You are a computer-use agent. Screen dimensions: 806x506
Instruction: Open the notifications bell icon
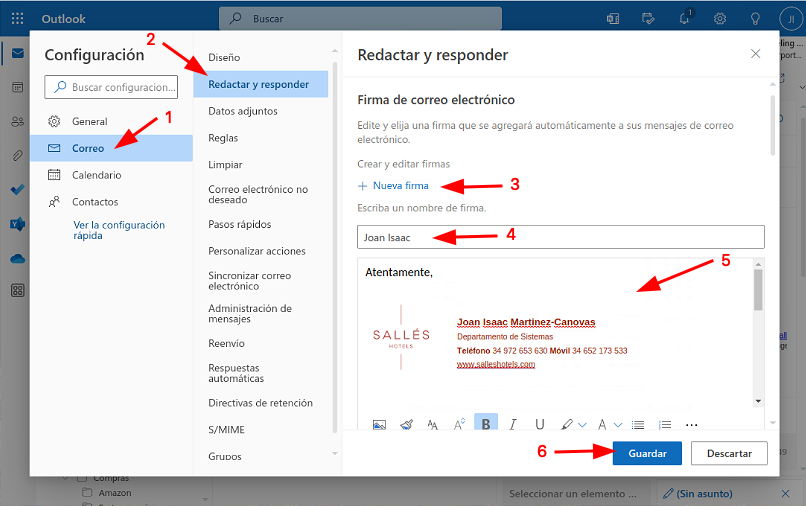[684, 18]
